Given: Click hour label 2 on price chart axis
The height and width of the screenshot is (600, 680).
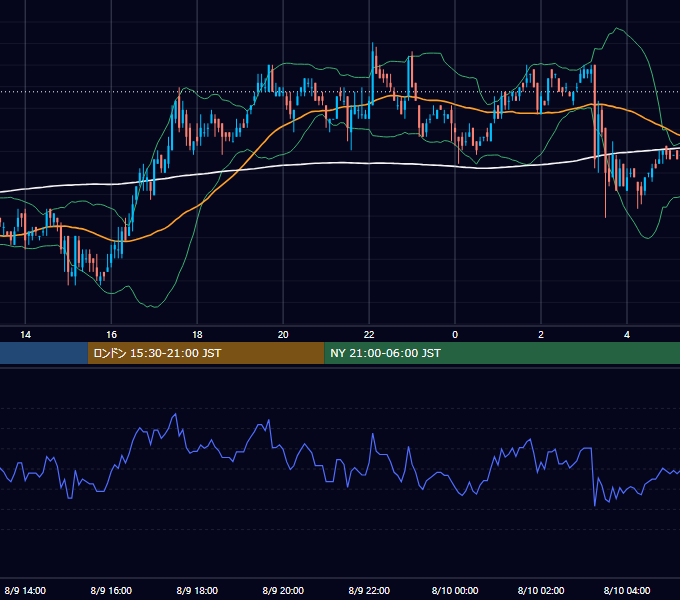Looking at the screenshot, I should click(x=541, y=335).
